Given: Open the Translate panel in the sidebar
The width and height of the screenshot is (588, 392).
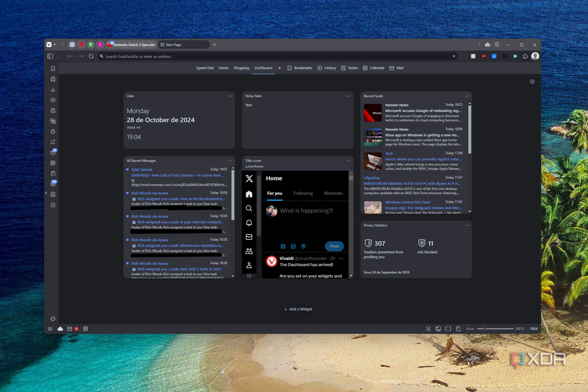Looking at the screenshot, I should pyautogui.click(x=53, y=121).
